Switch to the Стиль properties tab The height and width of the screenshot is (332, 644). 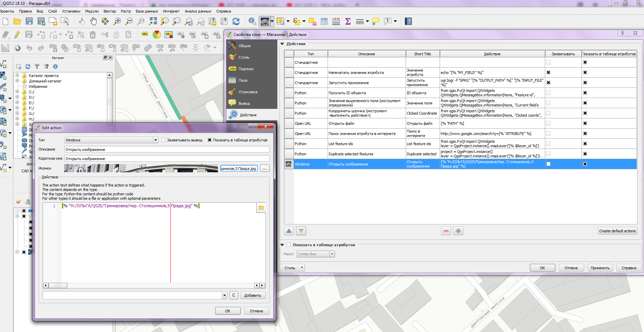pyautogui.click(x=244, y=57)
